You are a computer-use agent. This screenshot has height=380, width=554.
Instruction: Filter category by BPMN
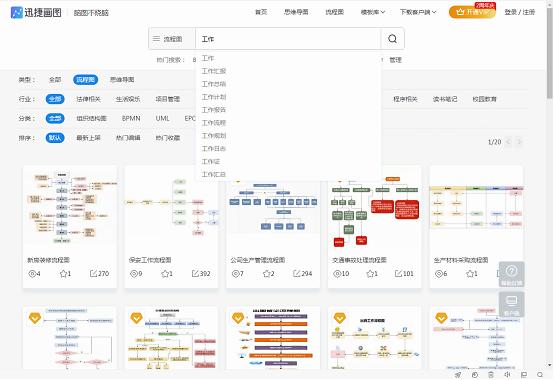point(131,118)
